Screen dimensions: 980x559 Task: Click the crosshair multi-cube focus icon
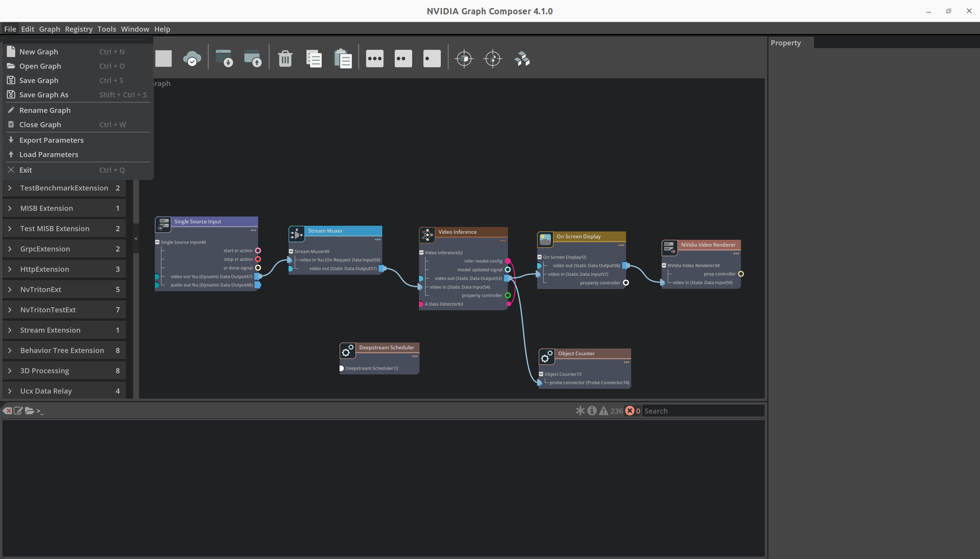493,59
